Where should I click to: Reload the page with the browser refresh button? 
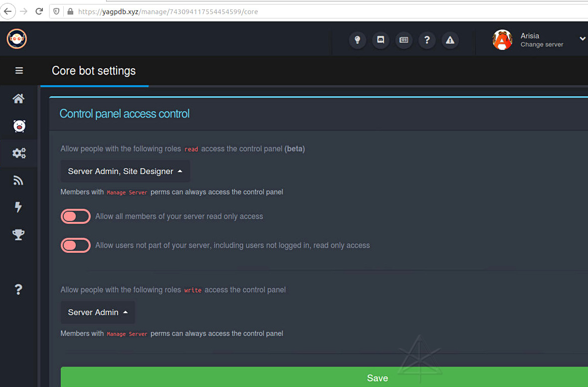(x=39, y=11)
